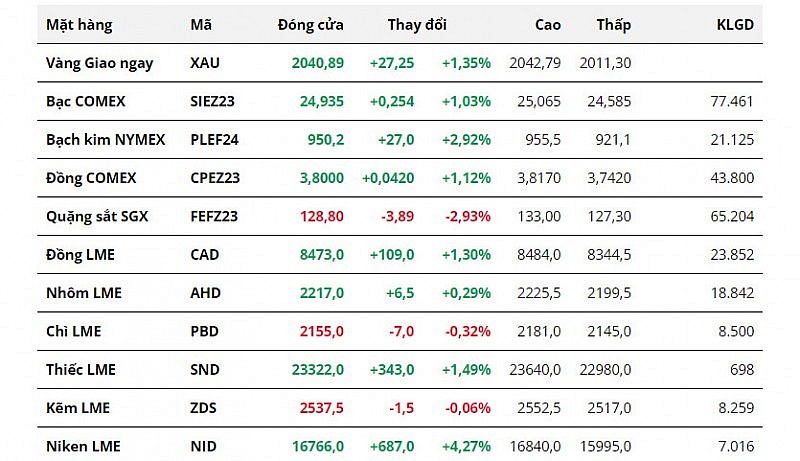The image size is (800, 461).
Task: Open the "Niken LME" commodity row
Action: tap(80, 446)
